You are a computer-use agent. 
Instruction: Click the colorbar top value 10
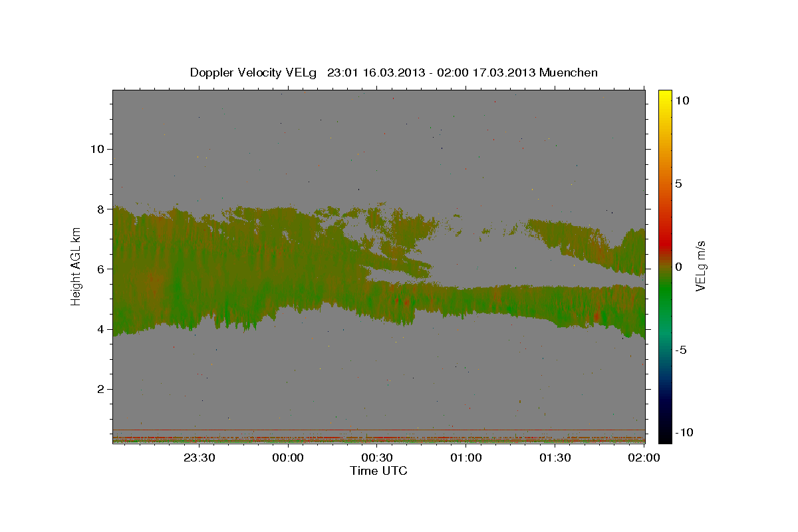click(682, 100)
